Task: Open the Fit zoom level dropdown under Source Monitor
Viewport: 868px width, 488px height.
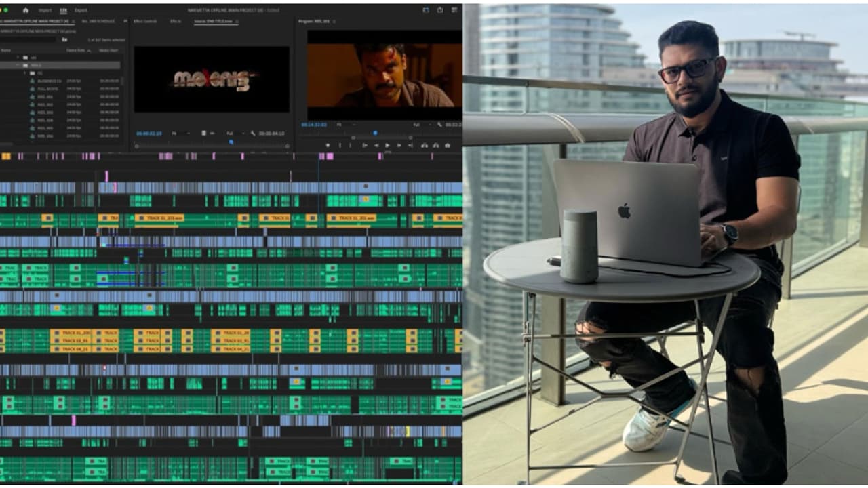Action: point(188,133)
